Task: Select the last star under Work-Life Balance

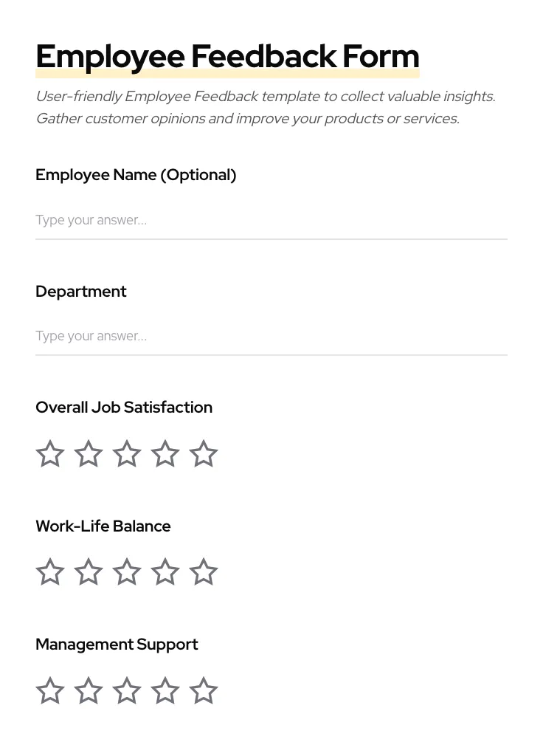Action: pos(204,571)
